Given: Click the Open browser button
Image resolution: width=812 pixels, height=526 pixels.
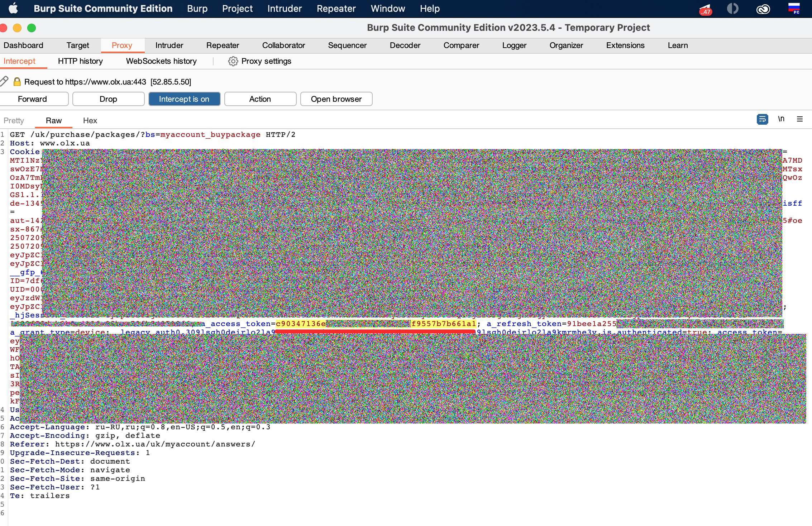Looking at the screenshot, I should tap(336, 99).
